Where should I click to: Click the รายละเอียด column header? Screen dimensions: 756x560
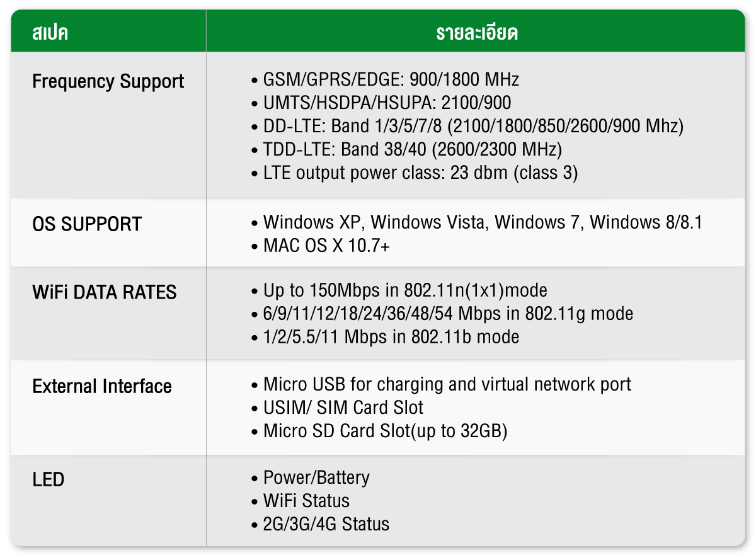[477, 33]
